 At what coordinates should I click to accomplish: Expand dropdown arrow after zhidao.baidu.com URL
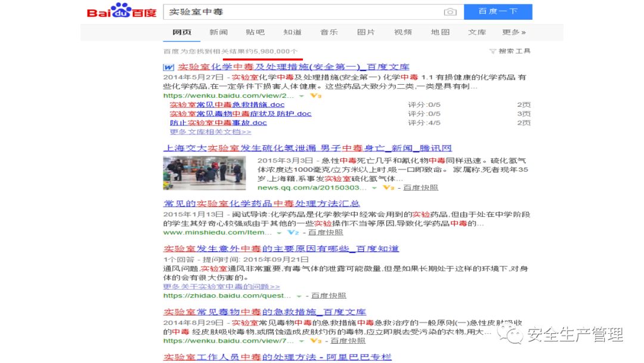click(x=299, y=296)
